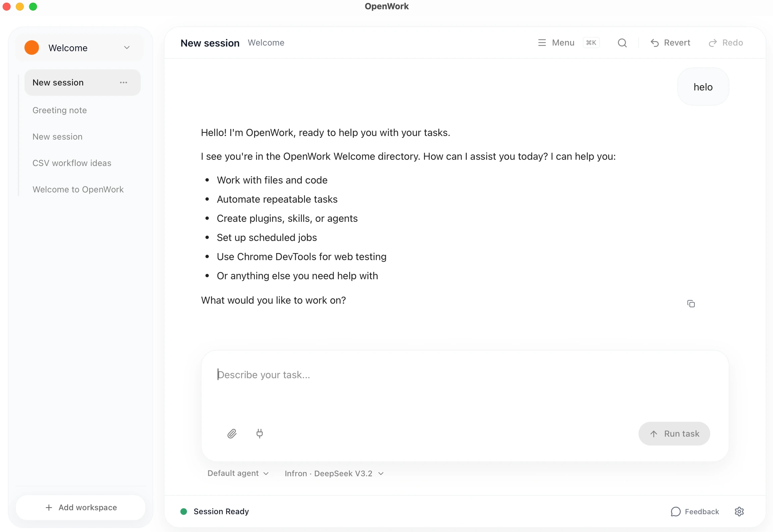Select the CSV workflow ideas session
This screenshot has height=532, width=773.
(x=71, y=163)
